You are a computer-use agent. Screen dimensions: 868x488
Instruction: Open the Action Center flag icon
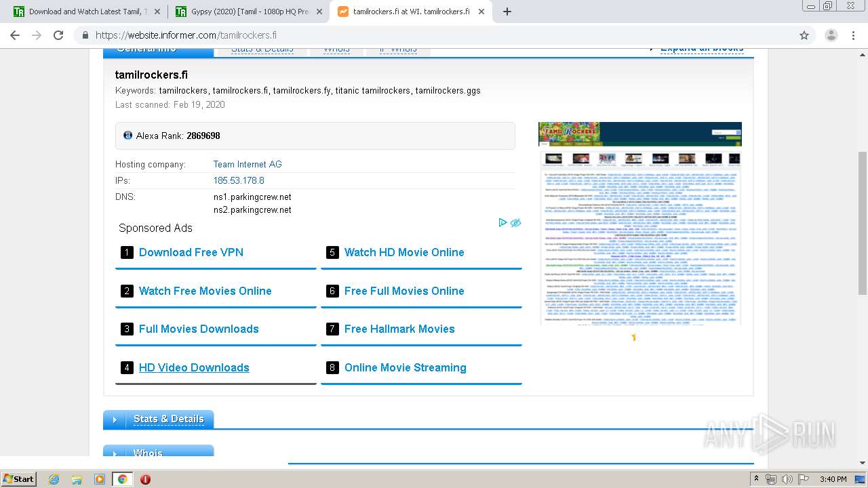pos(804,479)
